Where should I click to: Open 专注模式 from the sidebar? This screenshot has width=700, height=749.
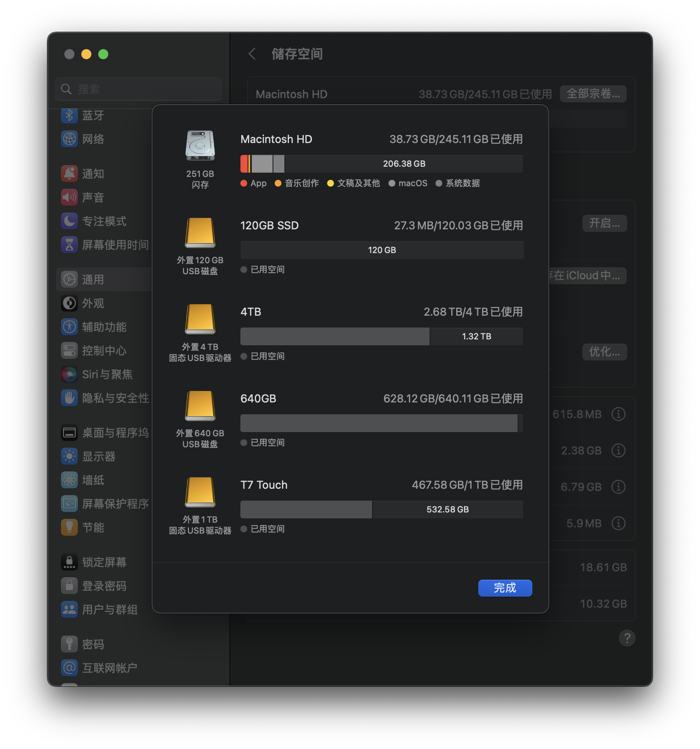point(104,221)
